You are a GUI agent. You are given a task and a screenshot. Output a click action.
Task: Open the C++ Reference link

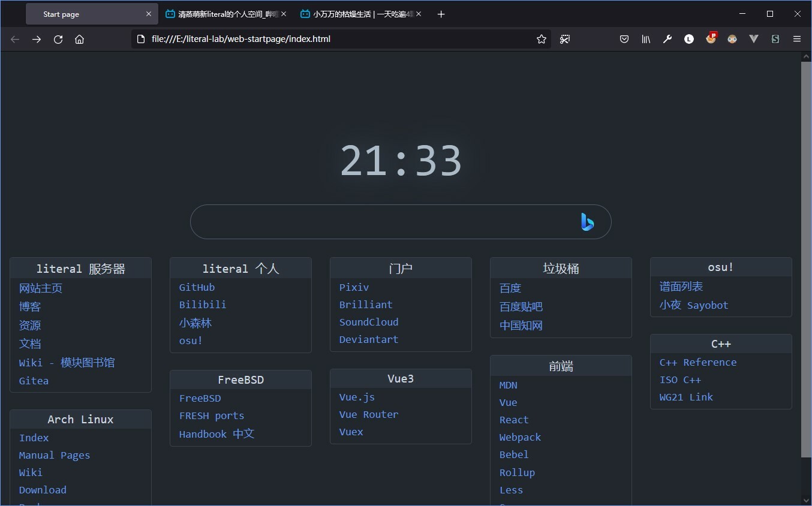[x=698, y=362]
